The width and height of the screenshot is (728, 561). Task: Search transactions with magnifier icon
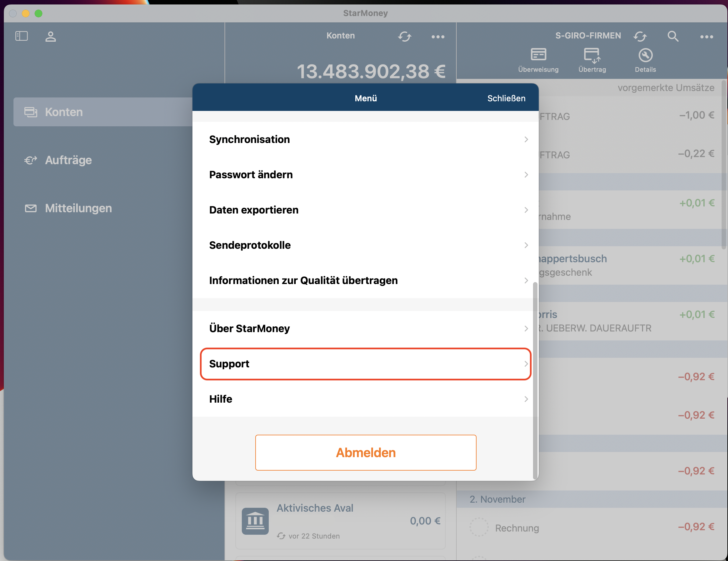click(x=673, y=36)
